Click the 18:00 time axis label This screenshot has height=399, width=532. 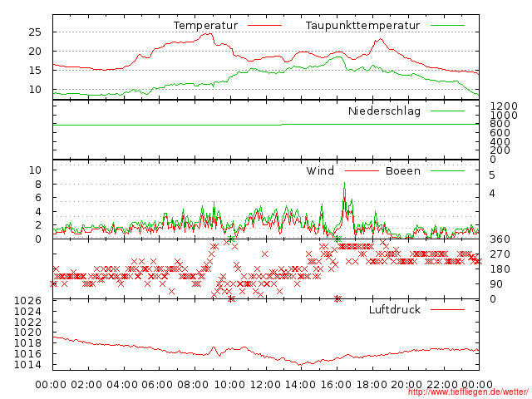click(x=372, y=385)
